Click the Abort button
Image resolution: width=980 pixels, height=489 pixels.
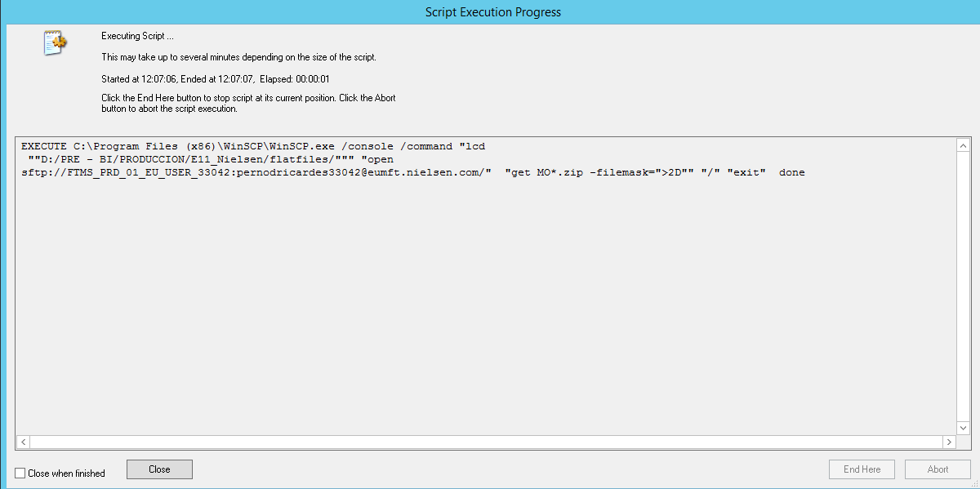point(938,469)
